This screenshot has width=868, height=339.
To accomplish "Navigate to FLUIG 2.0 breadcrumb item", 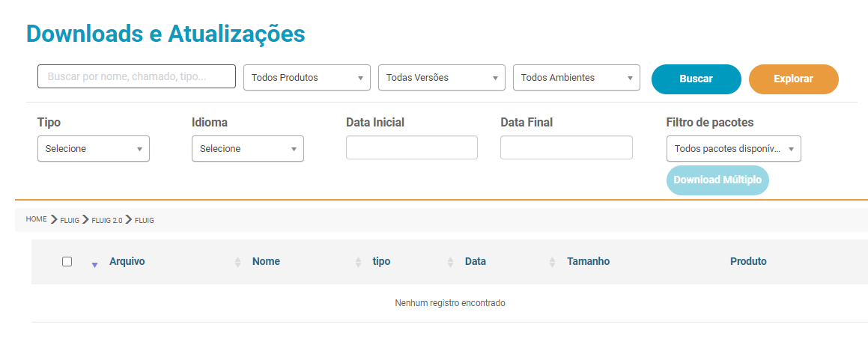I will point(106,221).
